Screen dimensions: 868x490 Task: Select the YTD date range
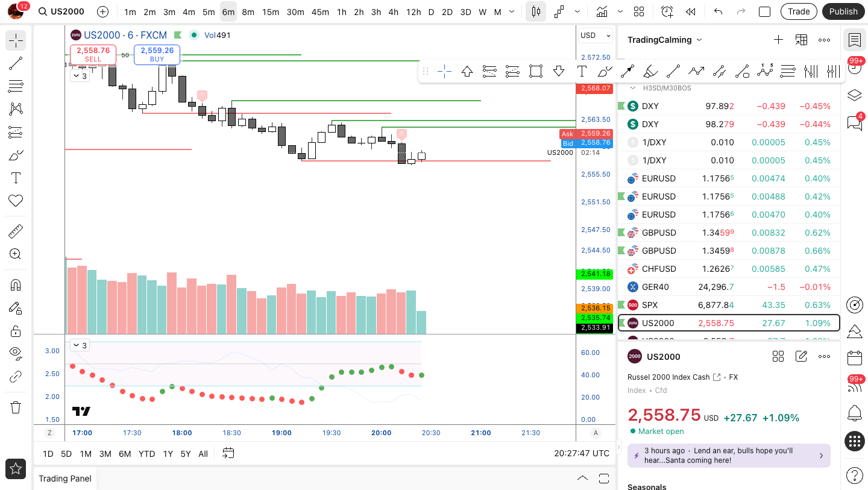(x=146, y=454)
